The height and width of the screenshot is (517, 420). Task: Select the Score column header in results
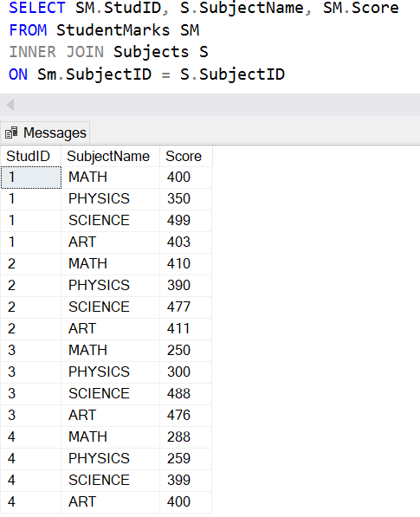186,156
